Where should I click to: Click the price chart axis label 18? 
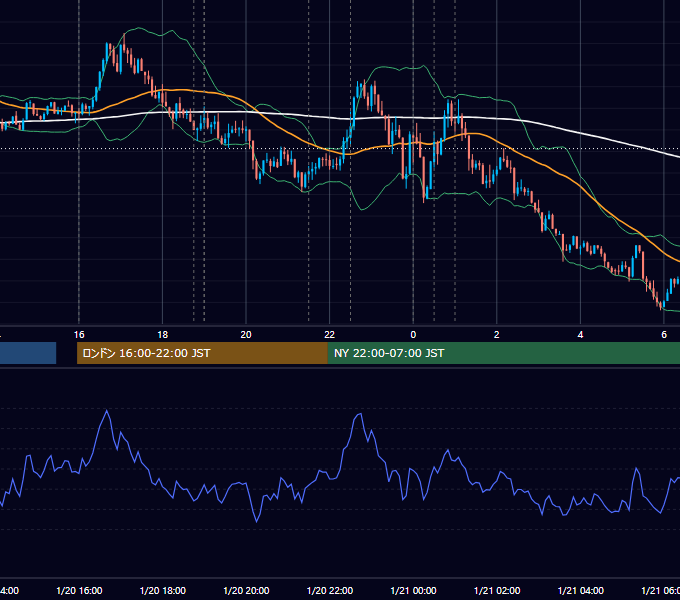coord(163,335)
